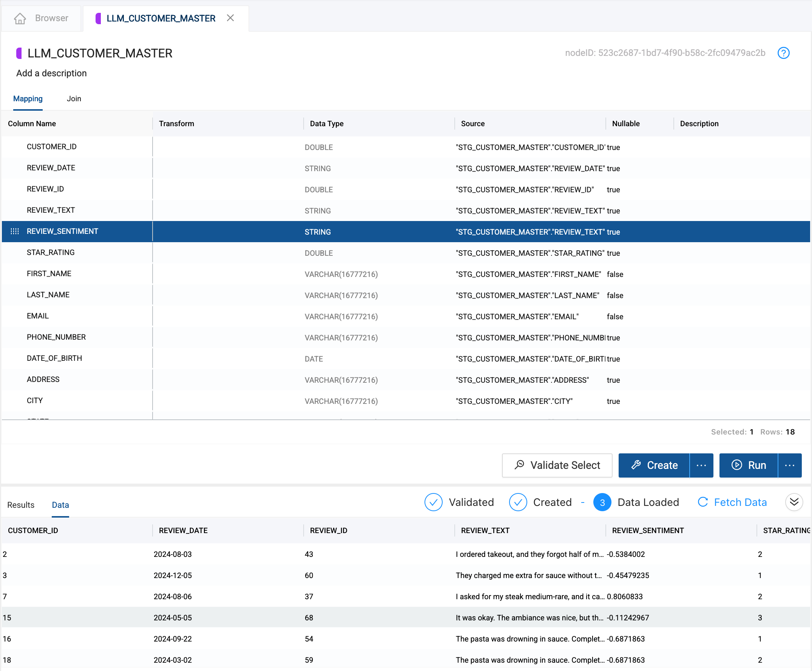Close the LLM_CUSTOMER_MASTER tab
The height and width of the screenshot is (671, 812).
(230, 18)
